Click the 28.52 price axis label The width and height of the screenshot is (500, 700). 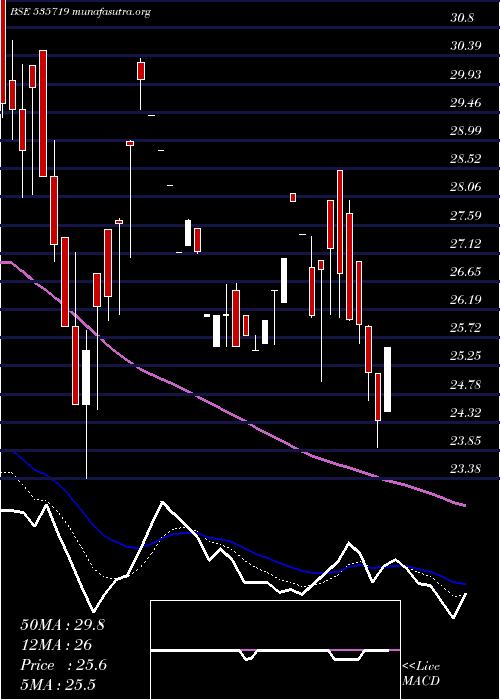tap(466, 159)
